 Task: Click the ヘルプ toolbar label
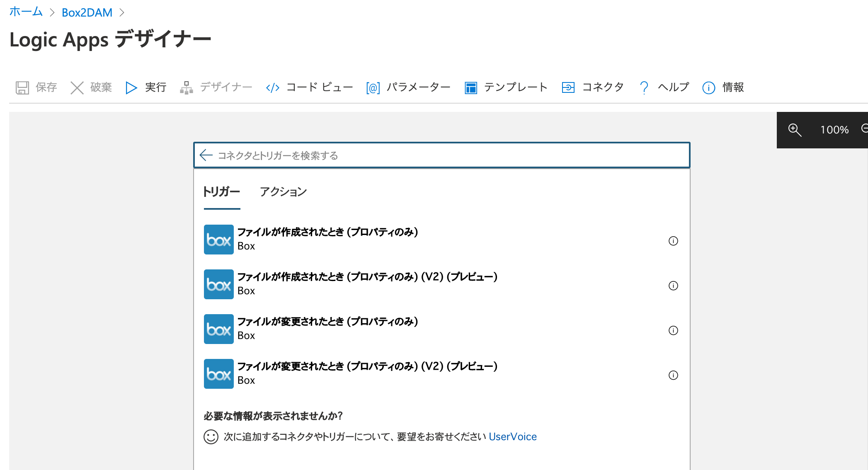tap(674, 87)
